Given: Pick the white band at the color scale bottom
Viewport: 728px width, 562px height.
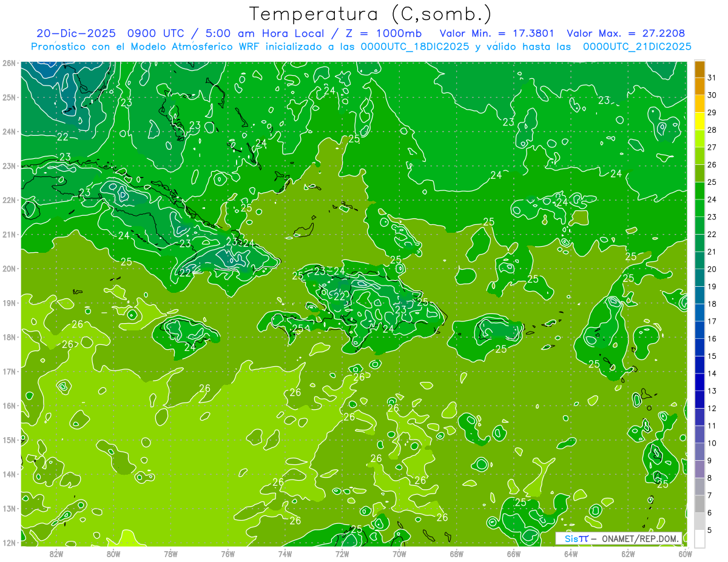Looking at the screenshot, I should [699, 538].
